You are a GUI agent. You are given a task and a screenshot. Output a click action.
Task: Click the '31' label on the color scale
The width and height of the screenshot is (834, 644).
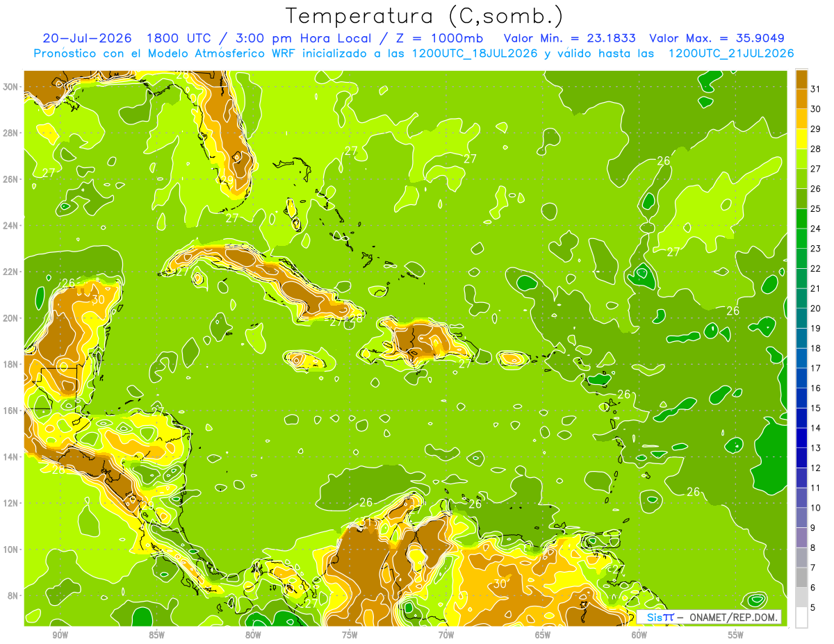coord(816,88)
